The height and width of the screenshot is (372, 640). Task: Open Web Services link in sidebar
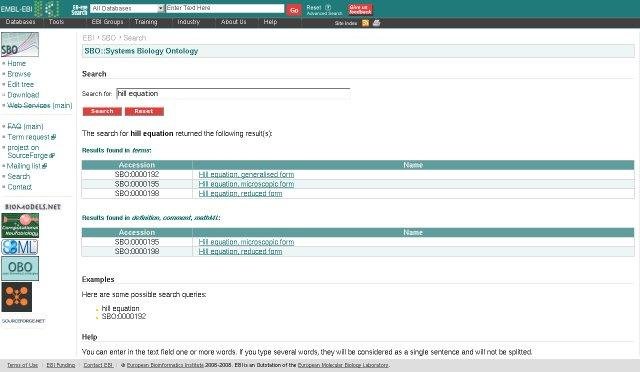pyautogui.click(x=29, y=105)
